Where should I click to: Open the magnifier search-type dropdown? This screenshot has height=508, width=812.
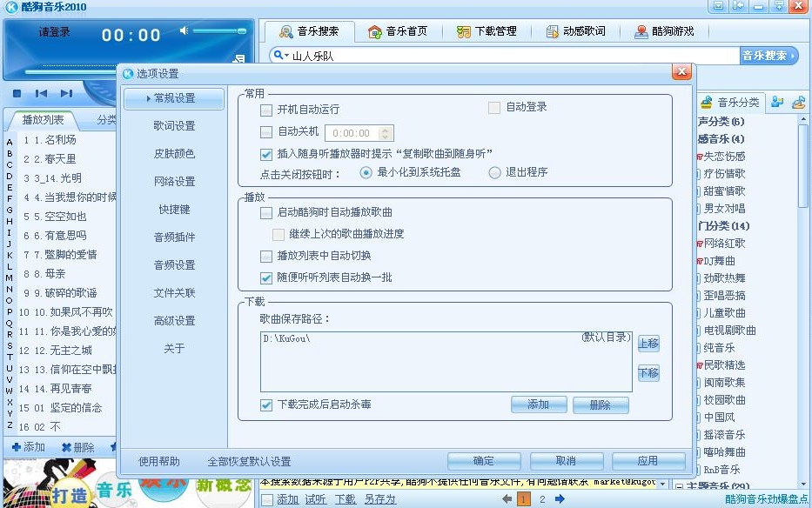(280, 55)
